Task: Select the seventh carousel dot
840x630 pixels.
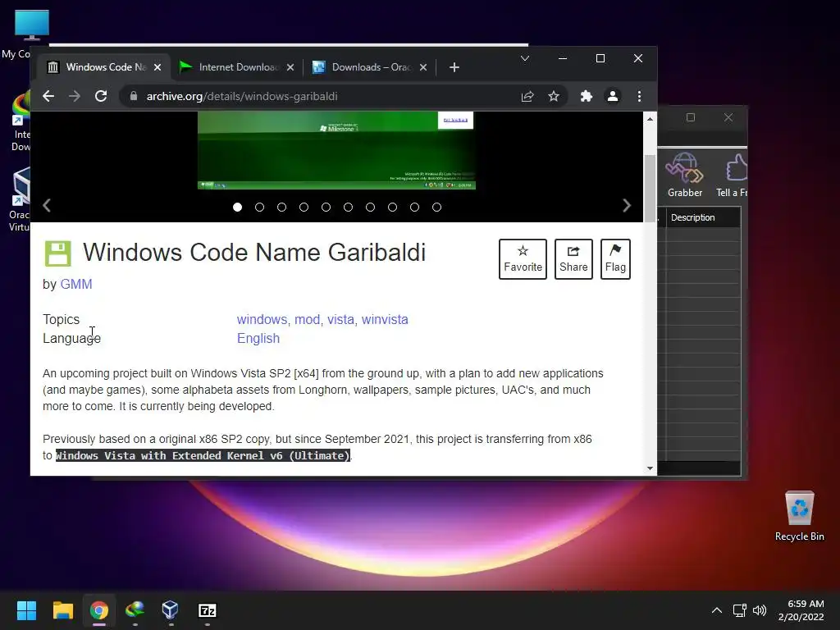Action: (370, 208)
